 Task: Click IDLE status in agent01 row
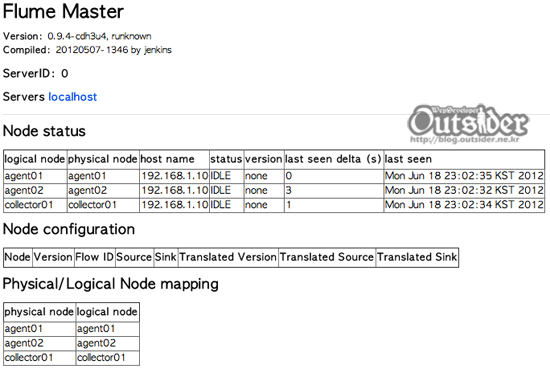[226, 176]
